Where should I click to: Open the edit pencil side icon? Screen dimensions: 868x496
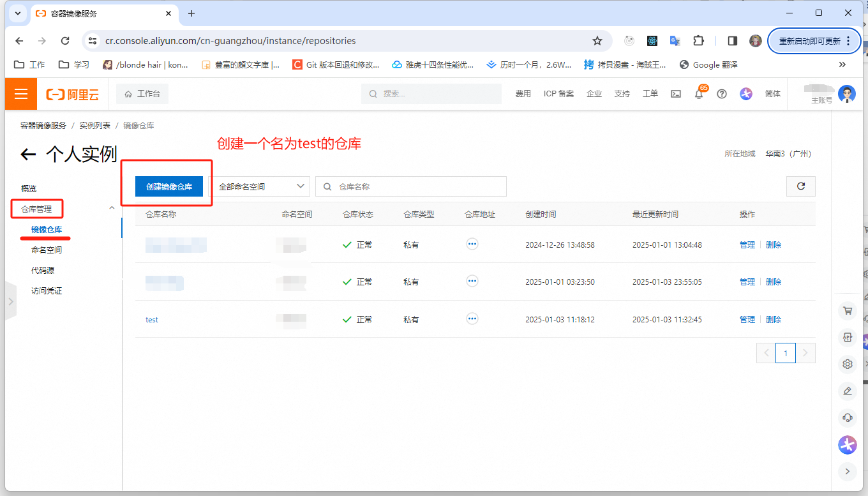tap(848, 391)
